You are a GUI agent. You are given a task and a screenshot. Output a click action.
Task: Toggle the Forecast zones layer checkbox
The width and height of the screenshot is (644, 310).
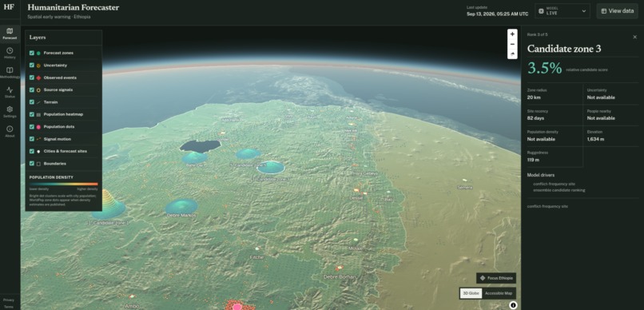click(32, 53)
